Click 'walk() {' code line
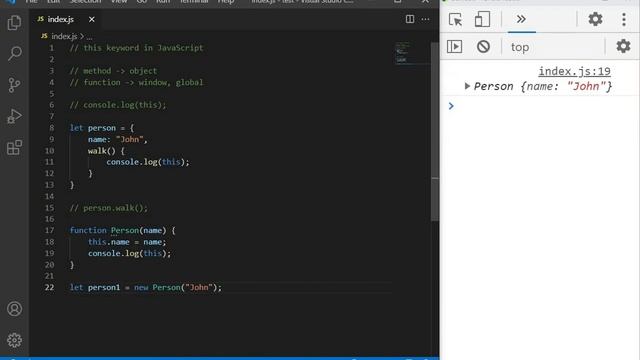 click(106, 151)
